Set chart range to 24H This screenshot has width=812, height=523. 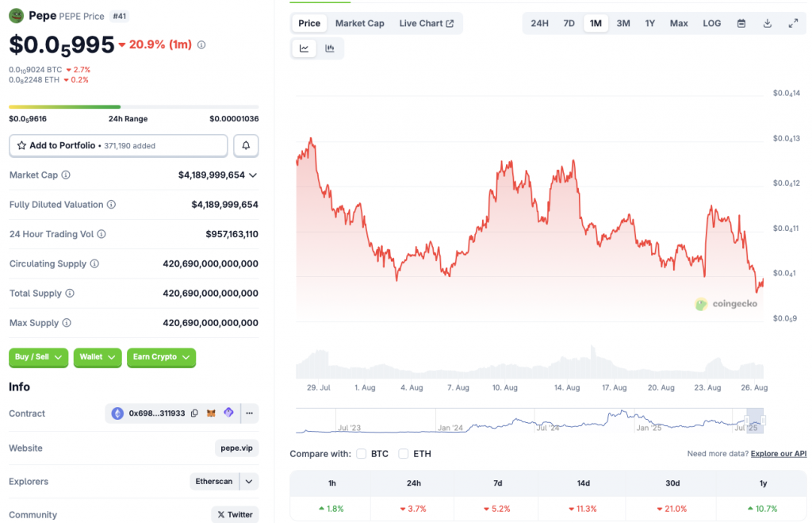click(x=539, y=23)
